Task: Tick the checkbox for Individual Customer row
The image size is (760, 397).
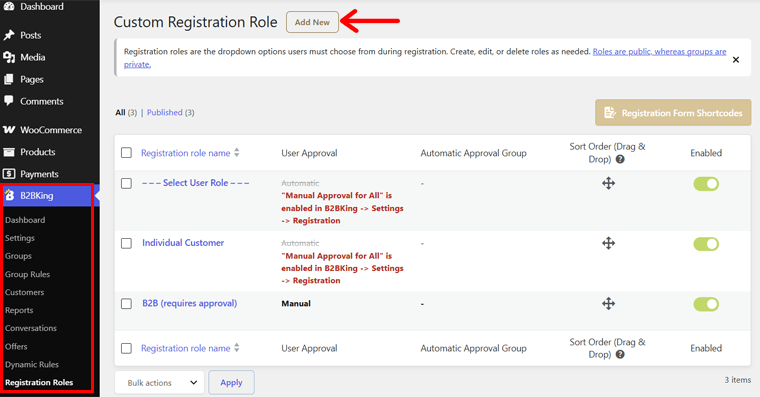Action: click(127, 243)
